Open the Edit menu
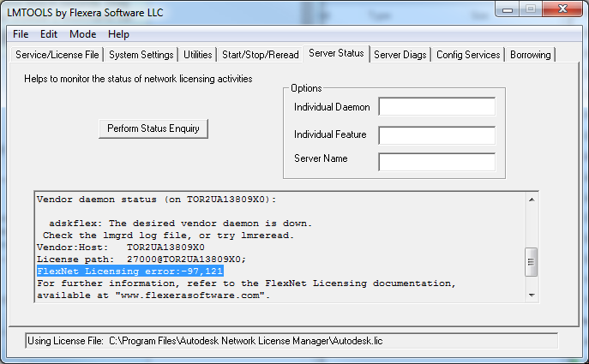Viewport: 589px width, 364px height. 49,34
